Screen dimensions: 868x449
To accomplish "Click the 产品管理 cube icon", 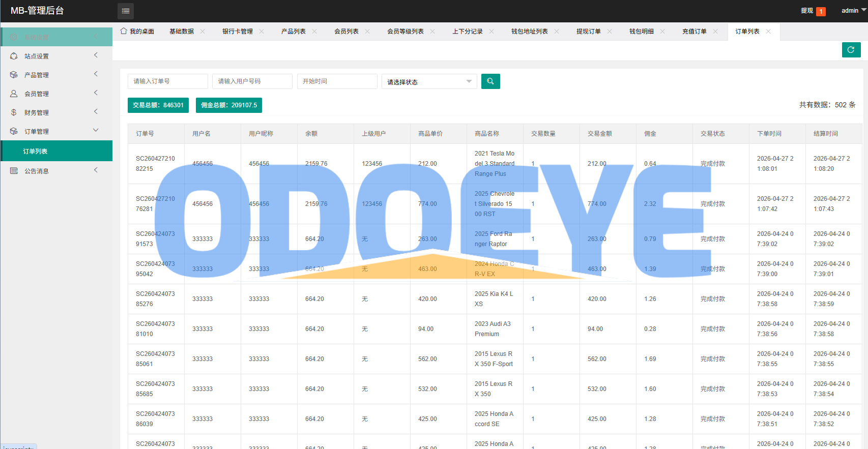I will pos(14,75).
